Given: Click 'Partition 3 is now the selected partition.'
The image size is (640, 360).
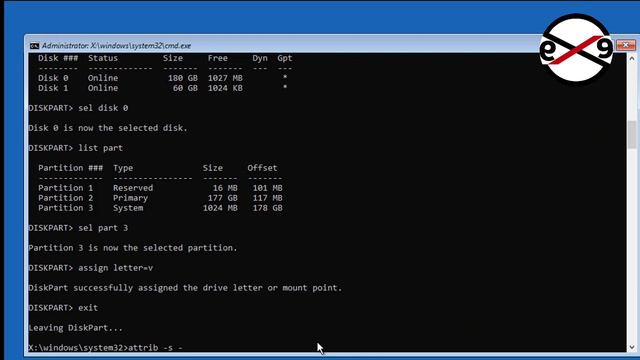Looking at the screenshot, I should (133, 248).
